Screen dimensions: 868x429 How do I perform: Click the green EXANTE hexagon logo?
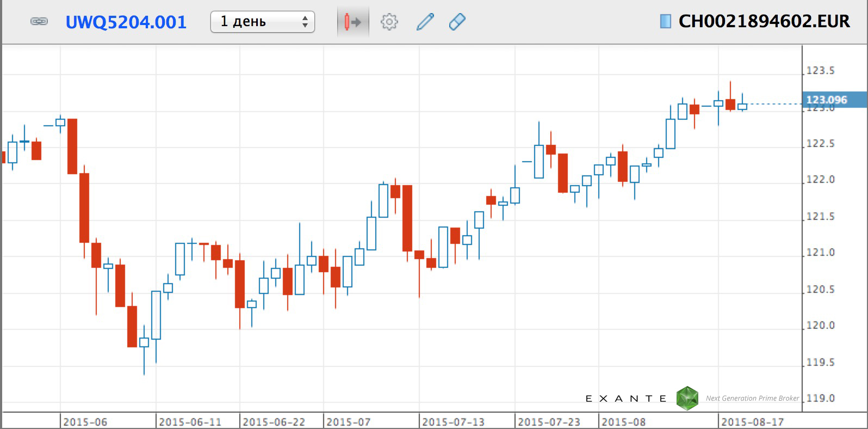[x=687, y=399]
